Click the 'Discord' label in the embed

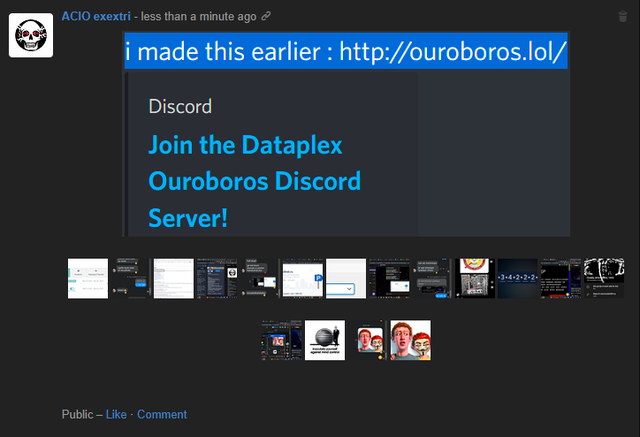[x=180, y=106]
